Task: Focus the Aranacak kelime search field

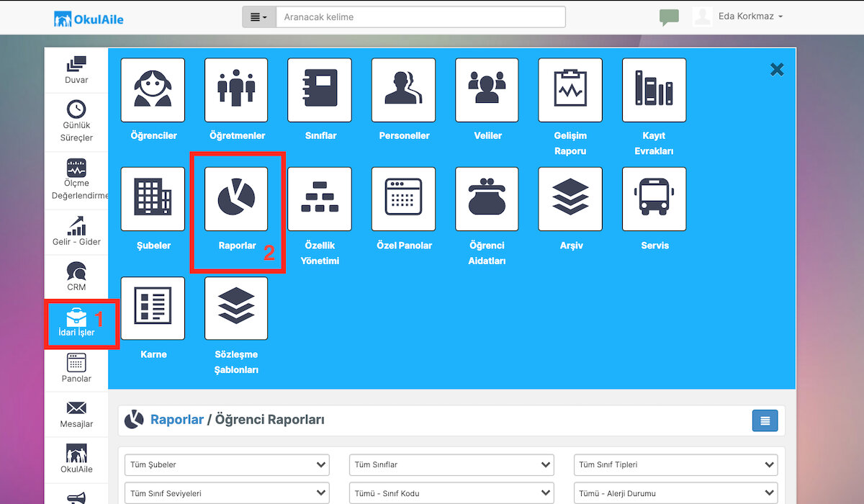Action: (420, 17)
